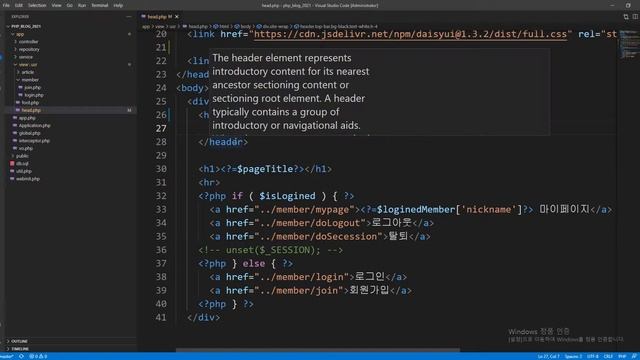The width and height of the screenshot is (640, 360).
Task: Click the $pageTitle h1 code line
Action: [x=265, y=169]
